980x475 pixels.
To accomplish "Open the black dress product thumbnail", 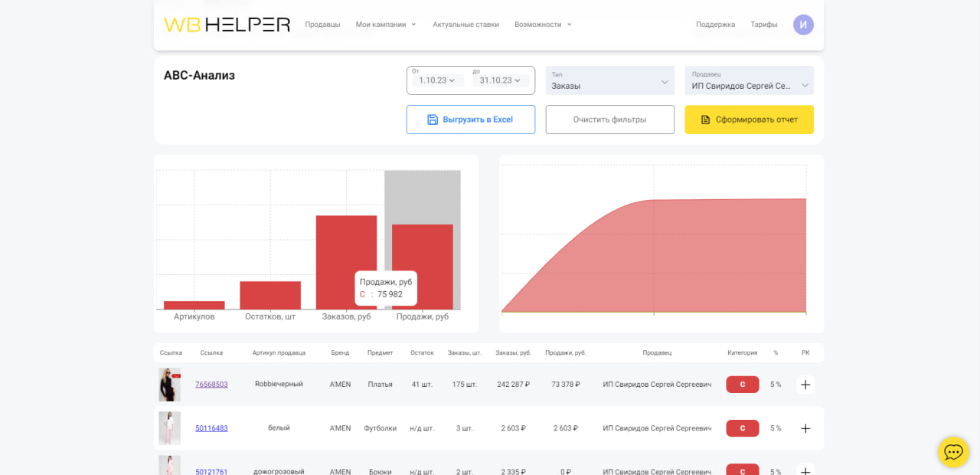I will tap(169, 385).
